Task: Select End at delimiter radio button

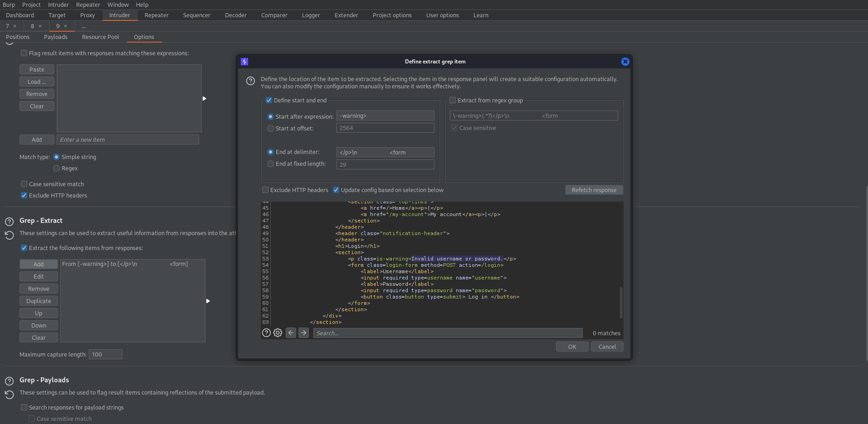Action: click(271, 152)
